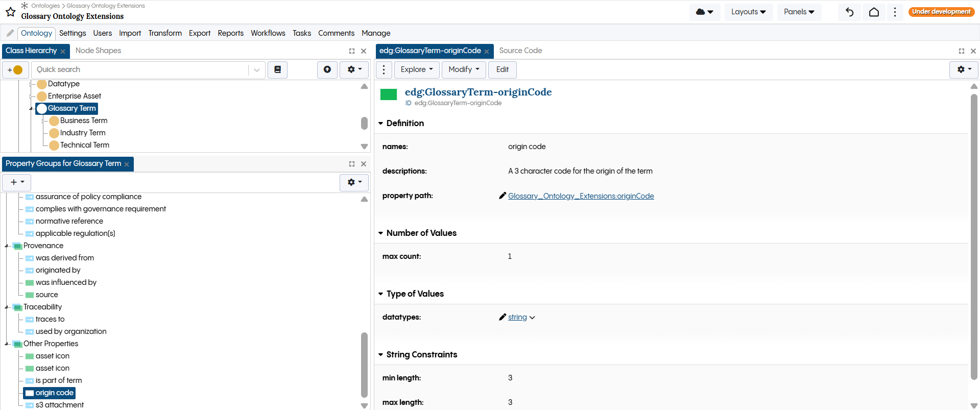Click the book icon beside Quick search

(x=277, y=69)
